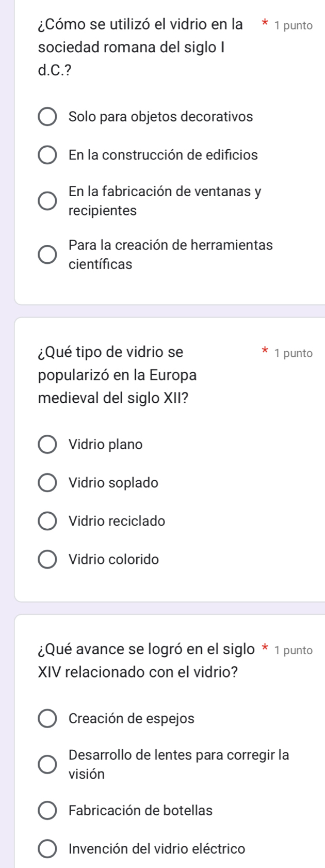Mark 'Vidrio reciclado' as the answer
The height and width of the screenshot is (868, 325).
48,521
